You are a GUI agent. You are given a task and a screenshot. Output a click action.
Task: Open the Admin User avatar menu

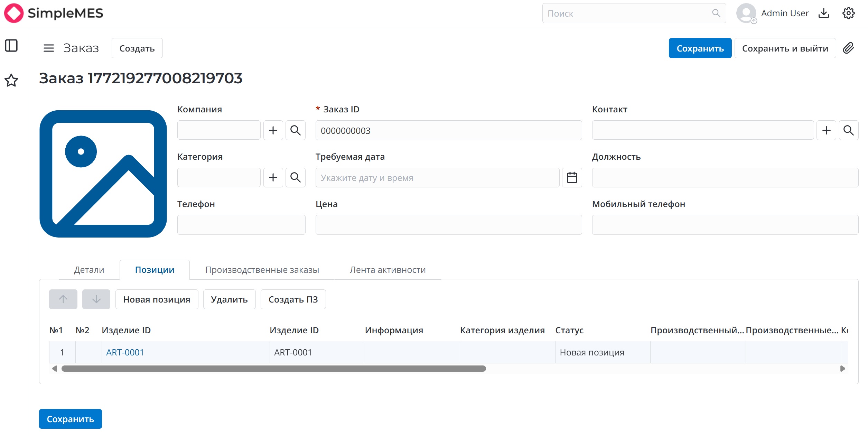[x=746, y=13]
